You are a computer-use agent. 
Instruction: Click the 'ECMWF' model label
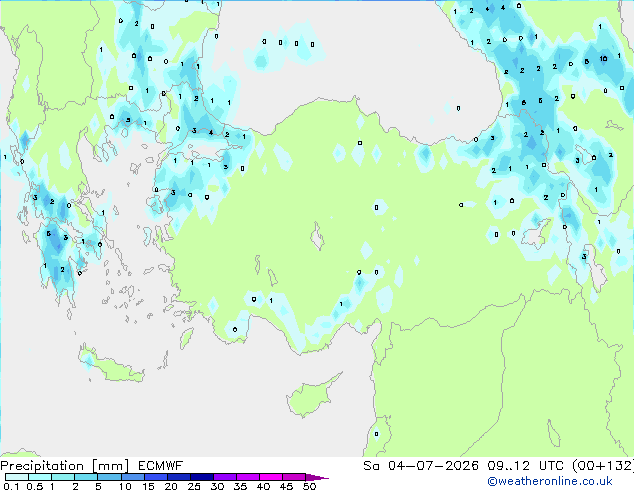coord(160,466)
